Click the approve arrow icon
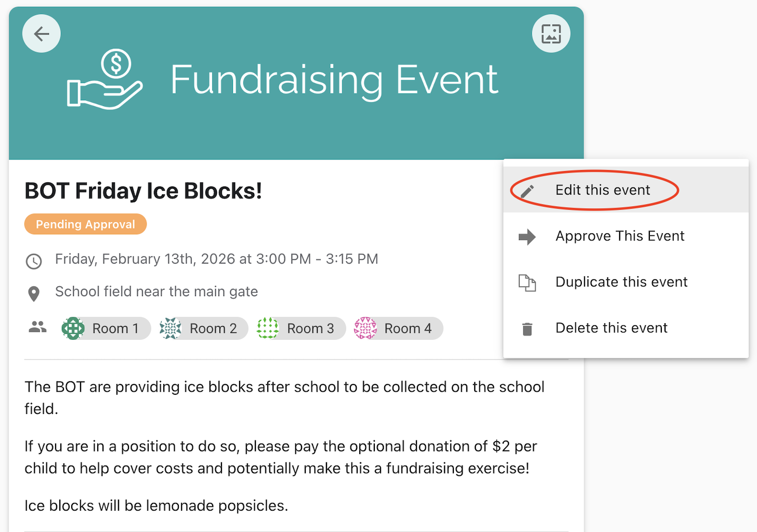This screenshot has width=757, height=532. [527, 237]
